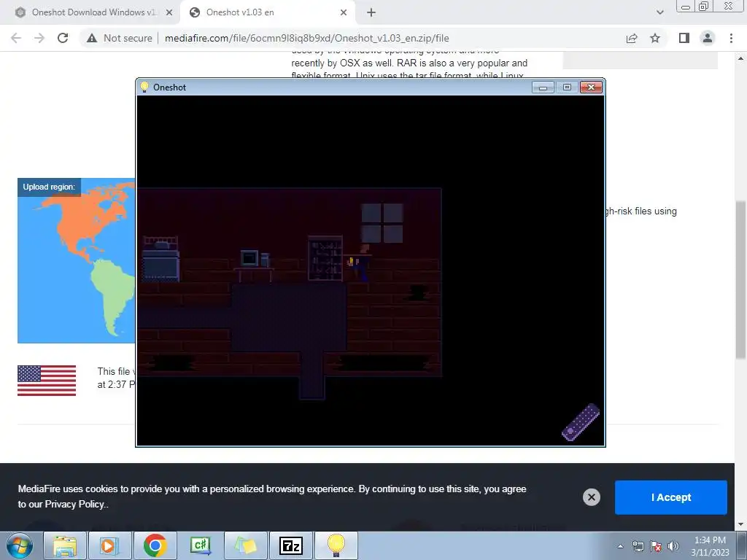747x560 pixels.
Task: Open the tab search chevron in Chrome
Action: coord(659,12)
